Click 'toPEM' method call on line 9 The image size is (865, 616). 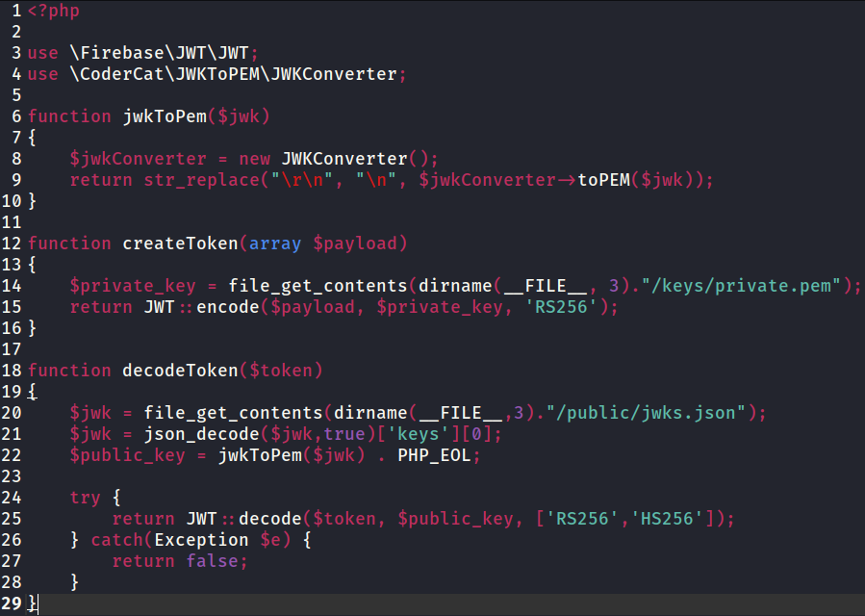pos(603,180)
